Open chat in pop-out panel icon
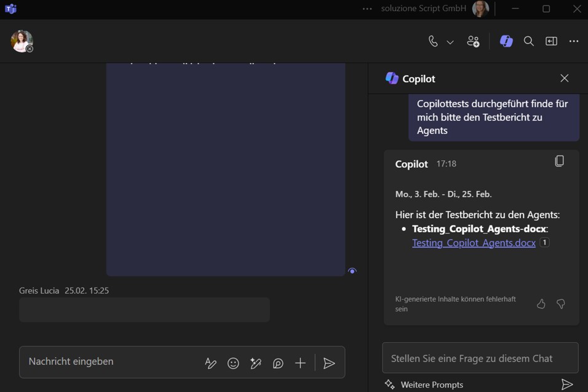 tap(551, 41)
